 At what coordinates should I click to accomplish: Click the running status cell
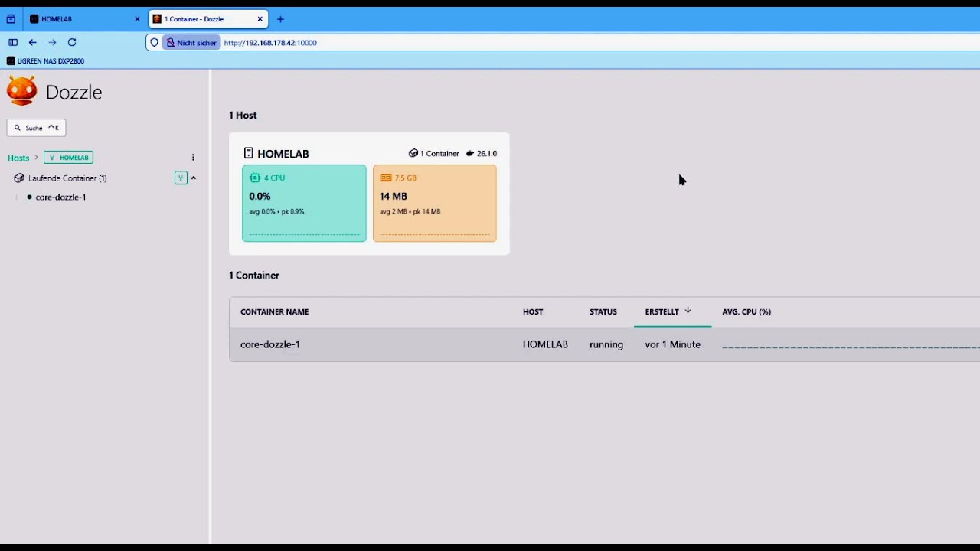(606, 344)
